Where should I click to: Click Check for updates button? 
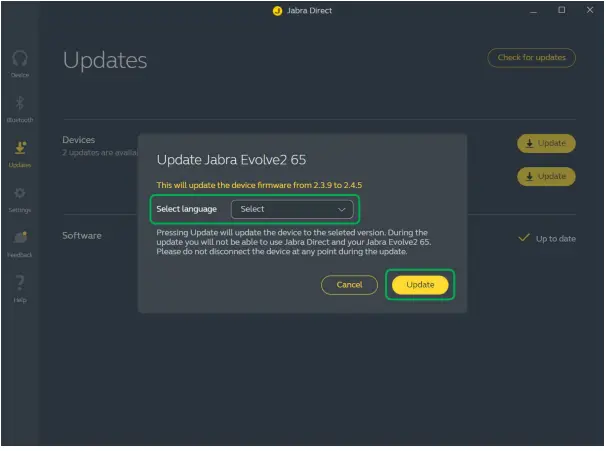point(531,58)
